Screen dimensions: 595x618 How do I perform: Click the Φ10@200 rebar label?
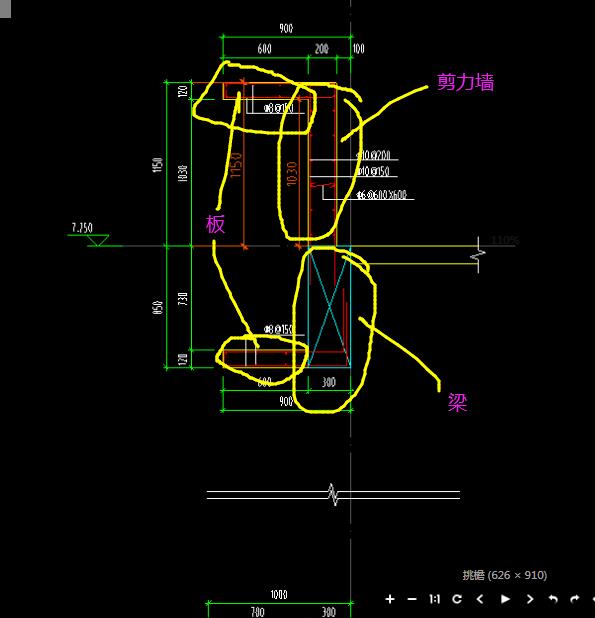pos(373,155)
